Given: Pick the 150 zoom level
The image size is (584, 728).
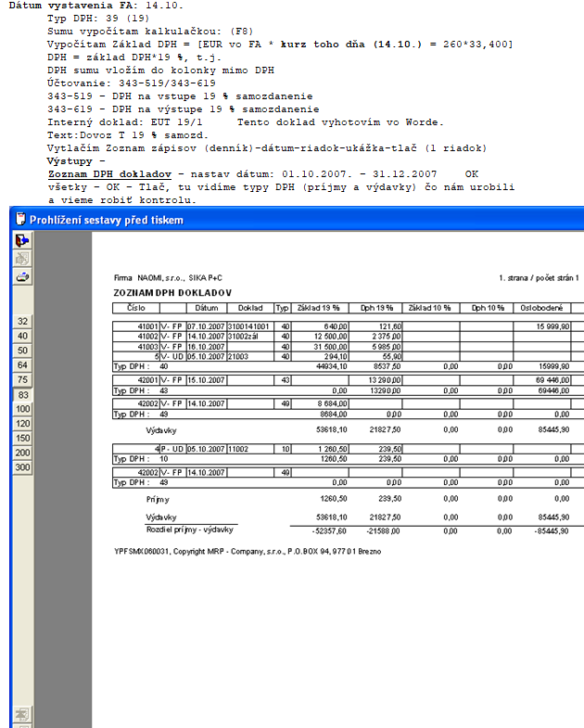Looking at the screenshot, I should coord(22,439).
